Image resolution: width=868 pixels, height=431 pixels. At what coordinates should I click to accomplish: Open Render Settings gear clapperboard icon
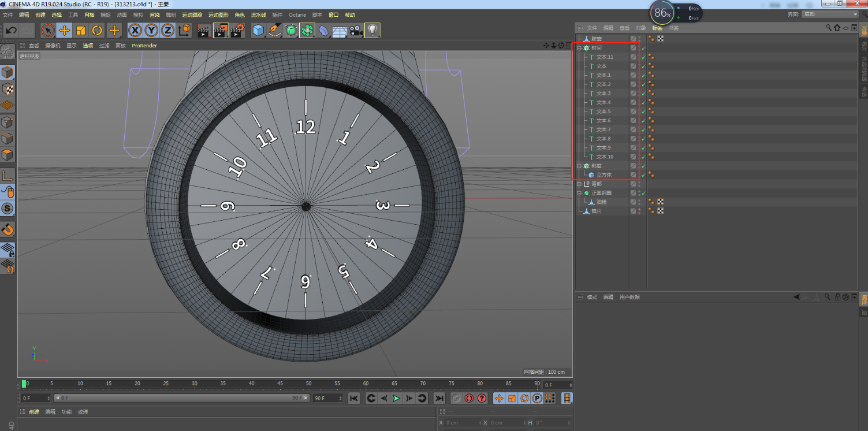point(237,30)
